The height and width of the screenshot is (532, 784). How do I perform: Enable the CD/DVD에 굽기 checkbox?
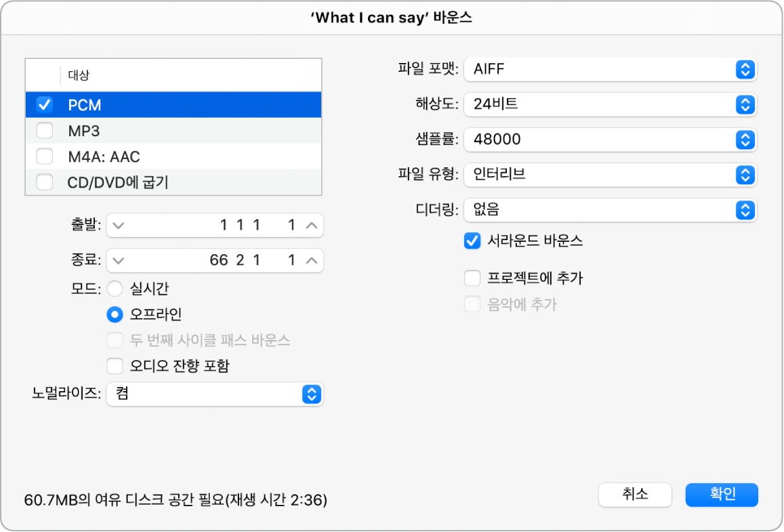45,182
